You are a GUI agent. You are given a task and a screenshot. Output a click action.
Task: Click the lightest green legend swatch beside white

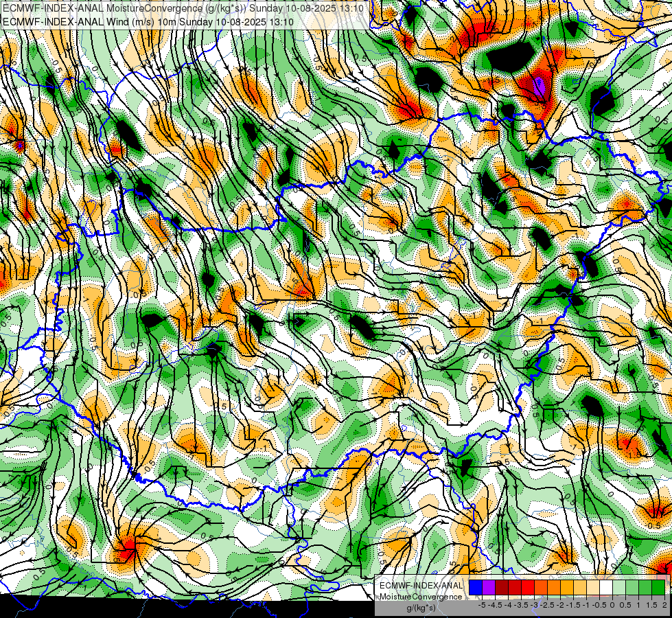click(619, 587)
